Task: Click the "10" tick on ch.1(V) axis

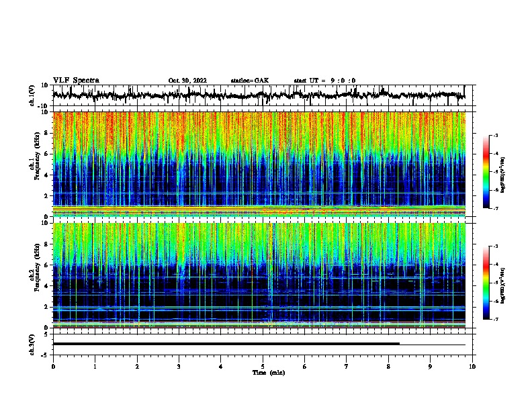Action: pos(45,85)
